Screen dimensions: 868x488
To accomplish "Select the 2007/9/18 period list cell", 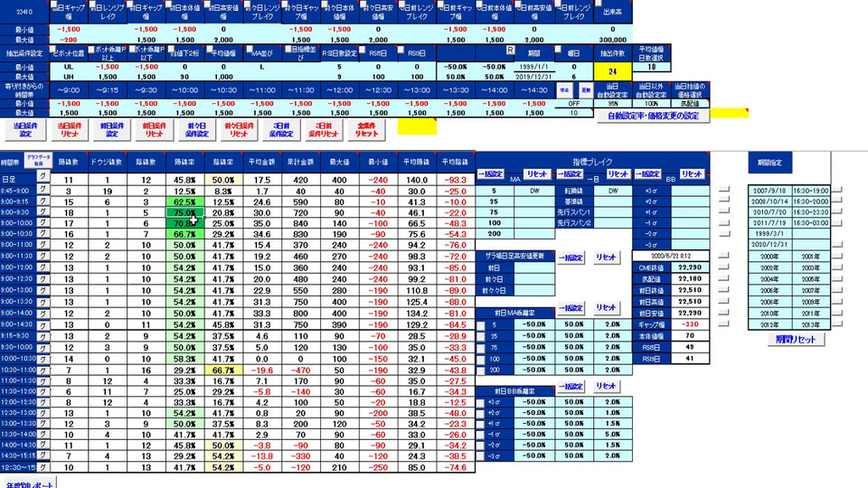I will point(769,191).
